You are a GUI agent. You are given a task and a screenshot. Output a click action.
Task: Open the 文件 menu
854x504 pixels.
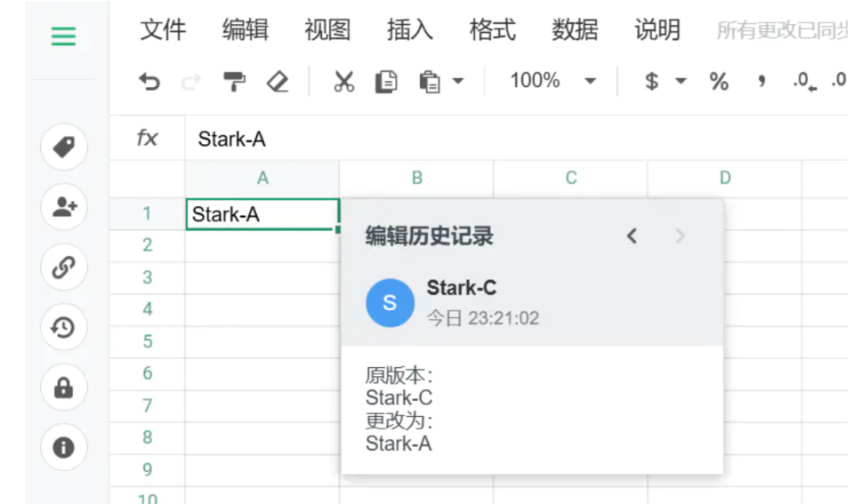tap(163, 30)
